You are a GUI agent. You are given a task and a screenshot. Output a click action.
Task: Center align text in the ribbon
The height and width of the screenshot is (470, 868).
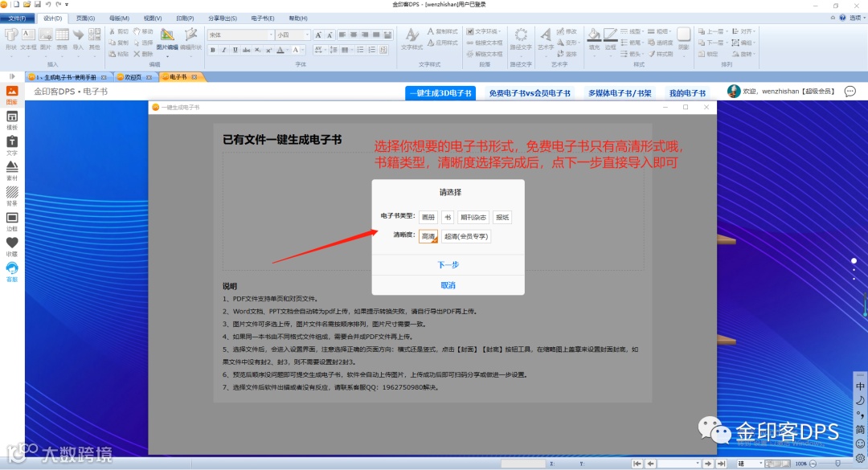tap(353, 35)
